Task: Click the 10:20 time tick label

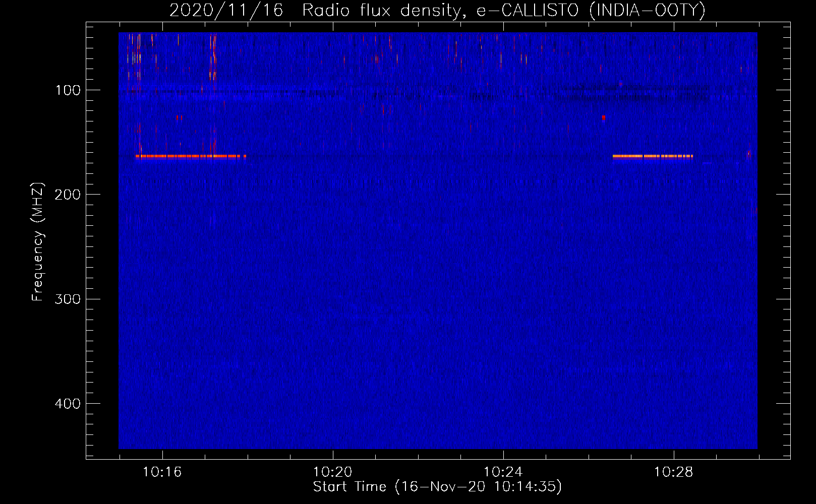Action: point(332,472)
